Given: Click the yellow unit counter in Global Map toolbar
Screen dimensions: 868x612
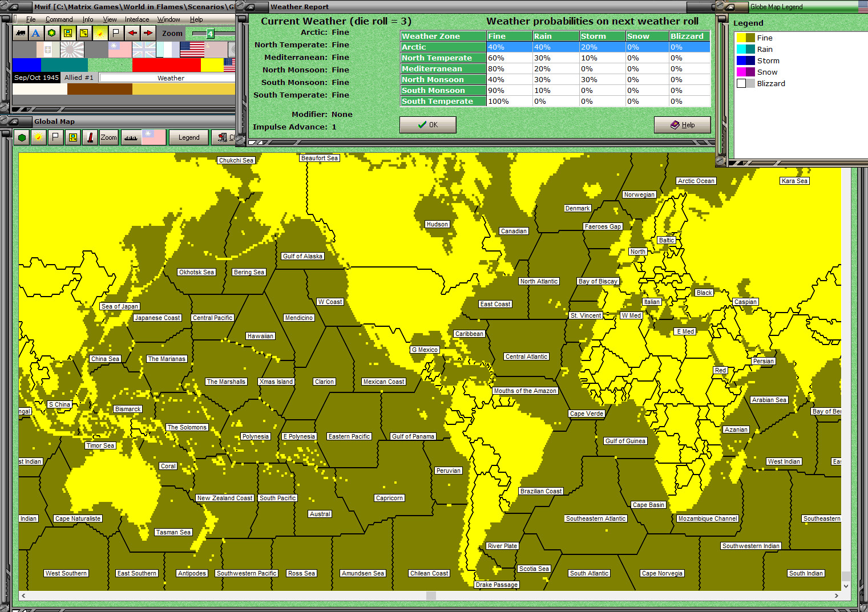Looking at the screenshot, I should [x=72, y=137].
